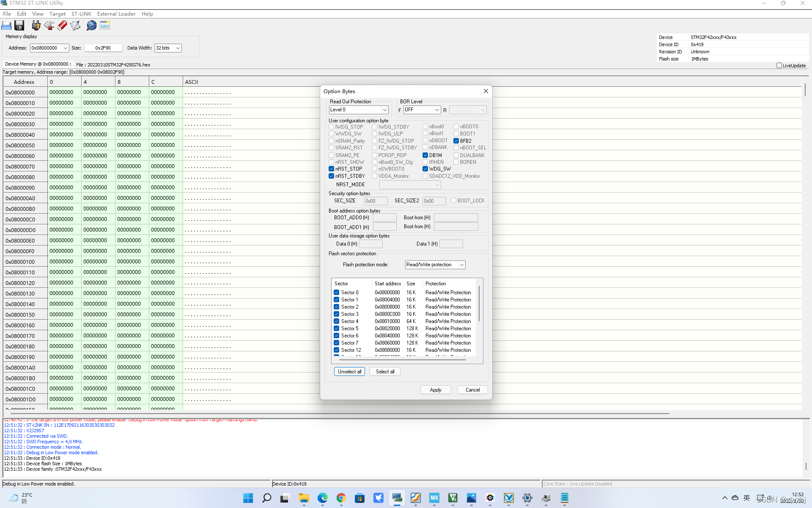Apply the option bytes settings

[x=436, y=390]
